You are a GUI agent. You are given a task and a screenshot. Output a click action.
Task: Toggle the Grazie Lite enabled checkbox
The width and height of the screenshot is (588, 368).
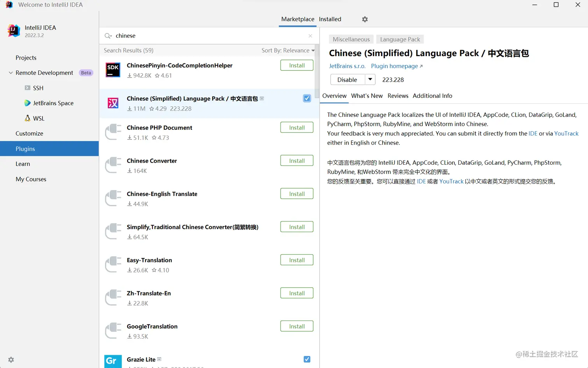307,359
